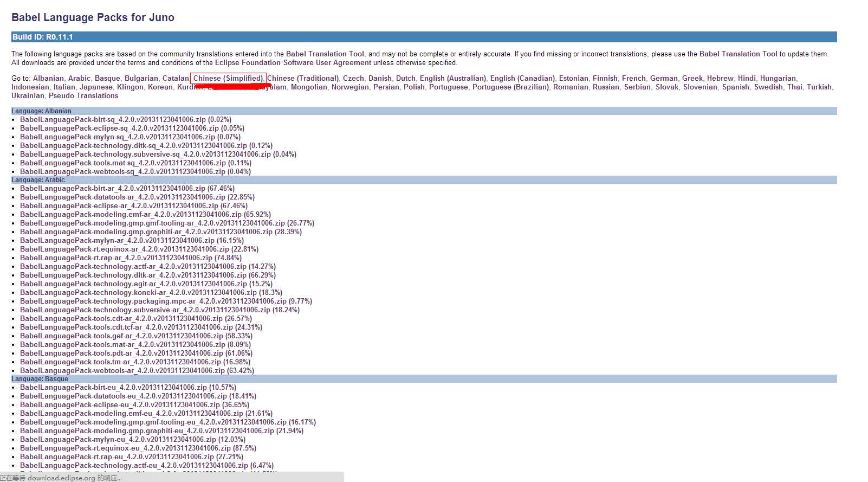Download BabelLanguagePack-eclipse-ar zip file

click(119, 205)
